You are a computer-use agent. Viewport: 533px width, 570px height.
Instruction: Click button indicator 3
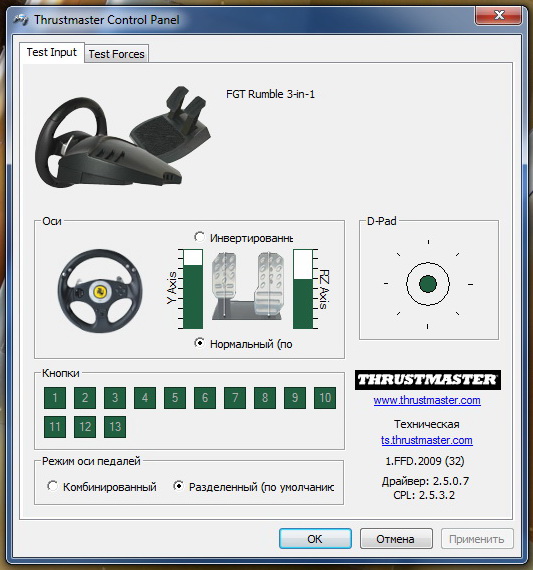coord(115,398)
